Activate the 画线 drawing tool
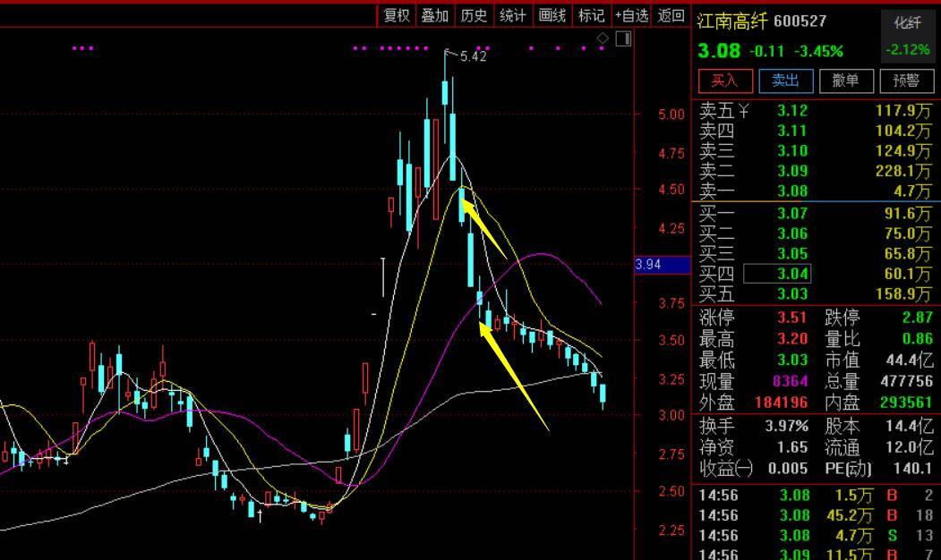 click(x=552, y=15)
